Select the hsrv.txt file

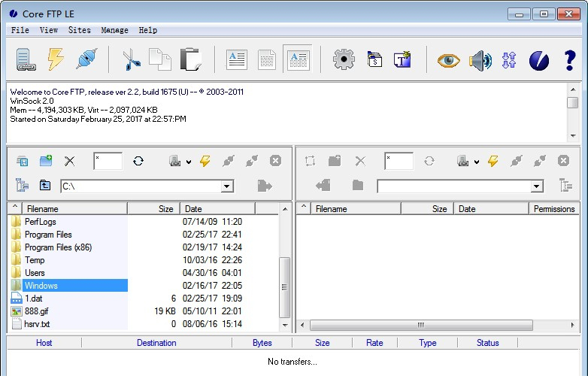69,323
